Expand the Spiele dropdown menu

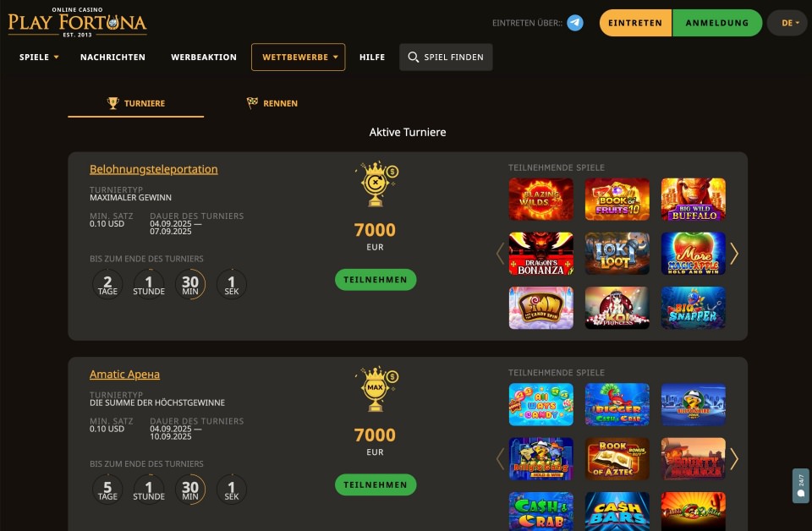point(39,57)
